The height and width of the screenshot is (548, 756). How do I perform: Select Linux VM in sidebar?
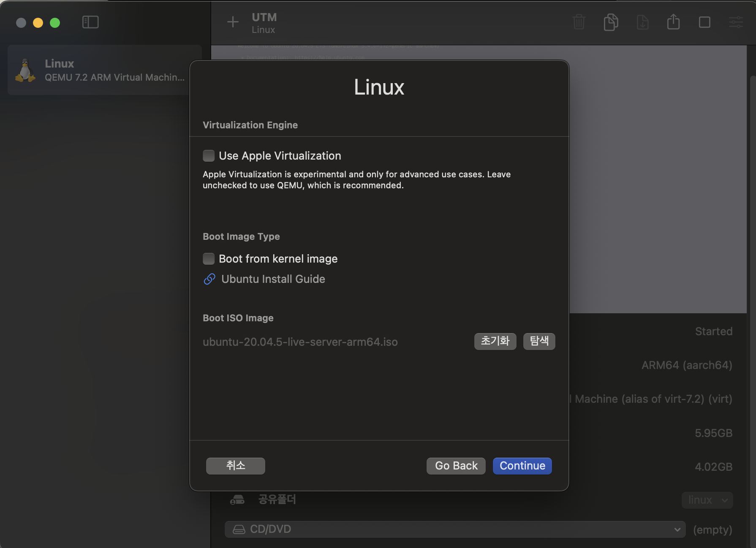click(104, 70)
